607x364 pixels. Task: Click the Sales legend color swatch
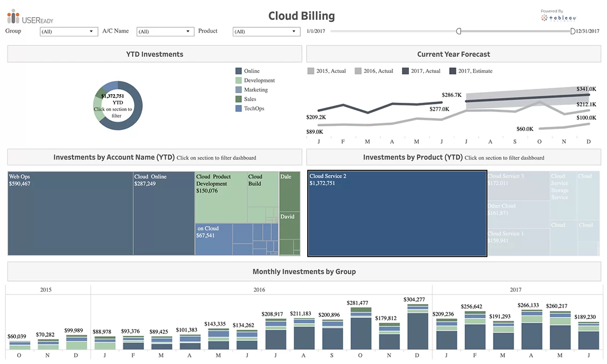coord(239,99)
